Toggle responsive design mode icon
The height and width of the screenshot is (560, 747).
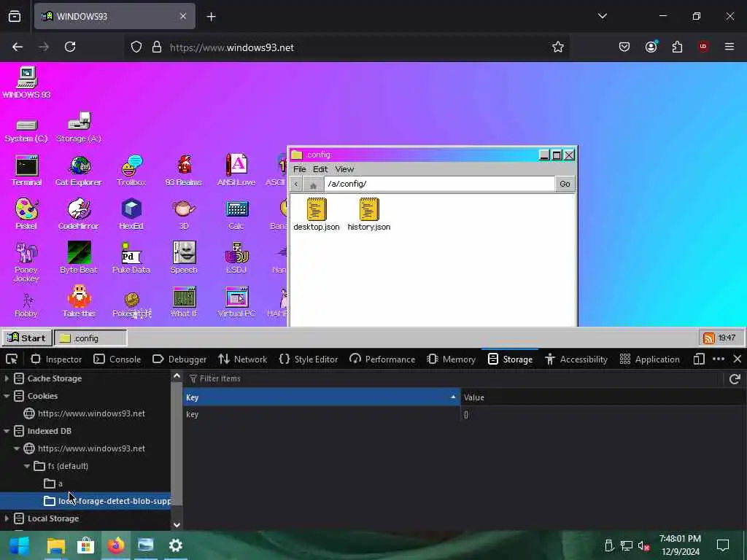point(698,359)
